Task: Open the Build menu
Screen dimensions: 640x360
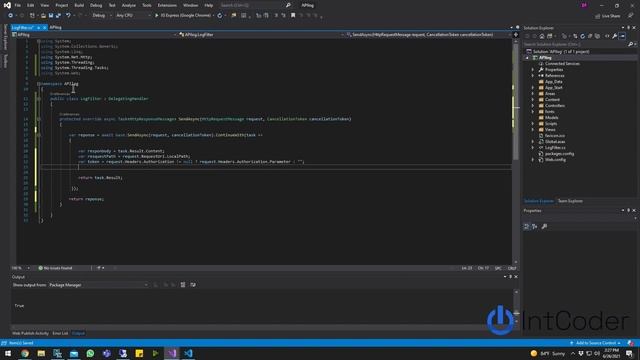Action: pyautogui.click(x=79, y=5)
